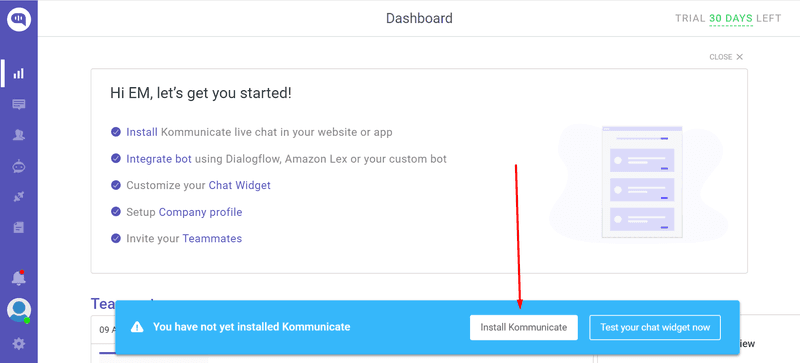The image size is (800, 363).
Task: Open the Kommunicate logo home icon
Action: [x=19, y=19]
